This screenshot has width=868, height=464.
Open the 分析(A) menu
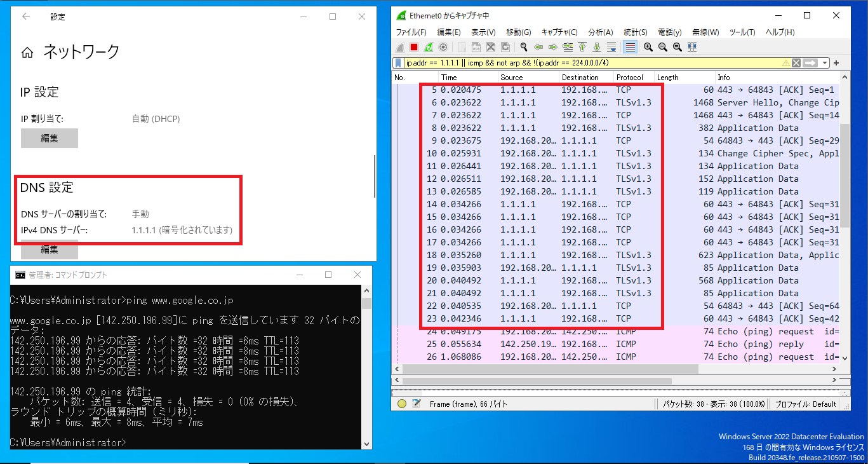tap(600, 32)
